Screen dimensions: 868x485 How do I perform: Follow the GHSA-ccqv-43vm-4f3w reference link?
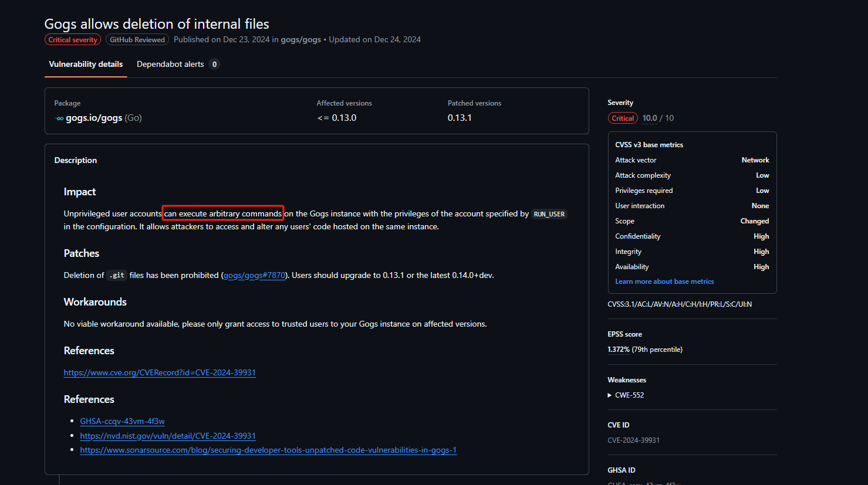pos(122,422)
